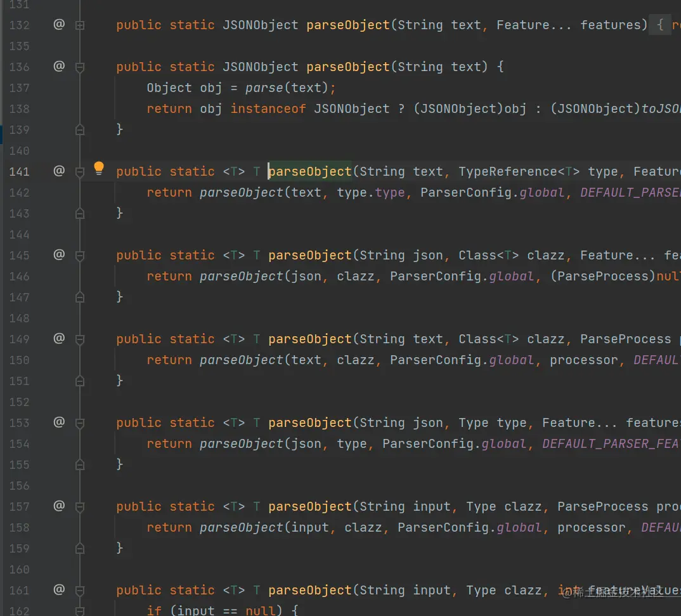
Task: Click type.type argument on line 142
Action: click(371, 192)
